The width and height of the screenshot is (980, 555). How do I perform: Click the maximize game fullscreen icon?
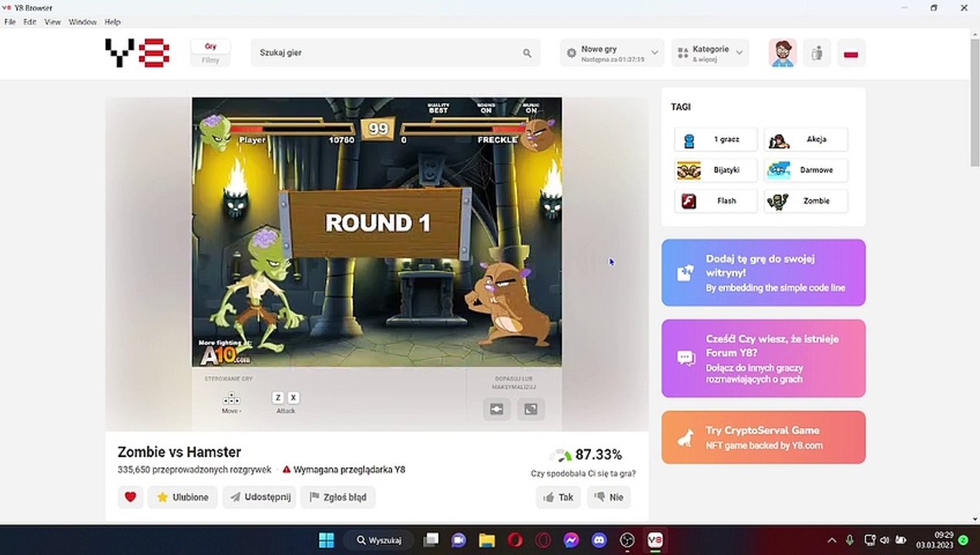tap(531, 409)
